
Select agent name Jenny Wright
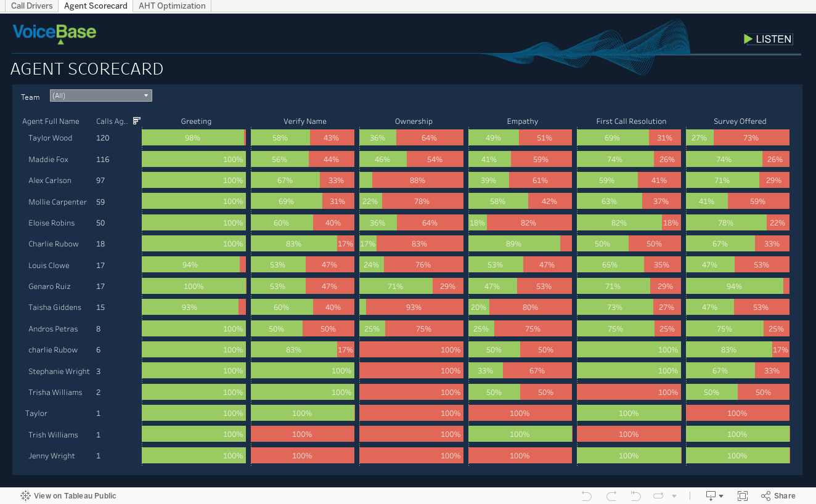tap(52, 456)
